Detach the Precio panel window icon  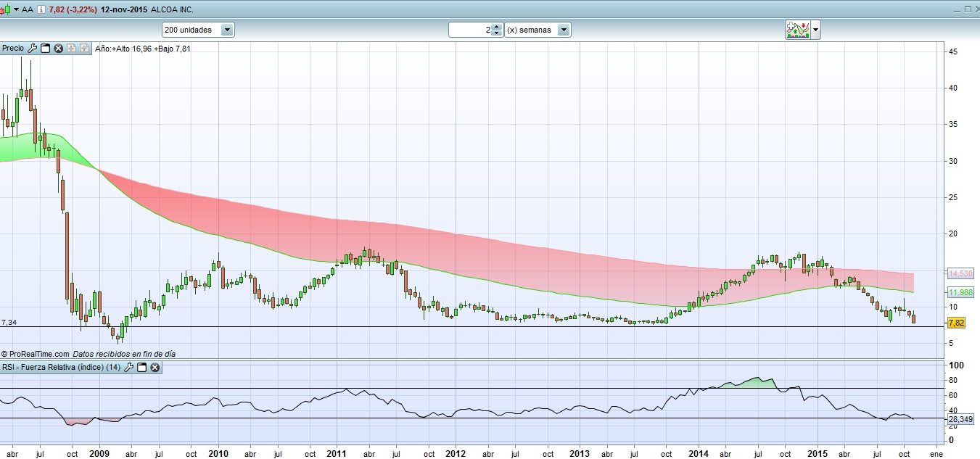(x=45, y=49)
